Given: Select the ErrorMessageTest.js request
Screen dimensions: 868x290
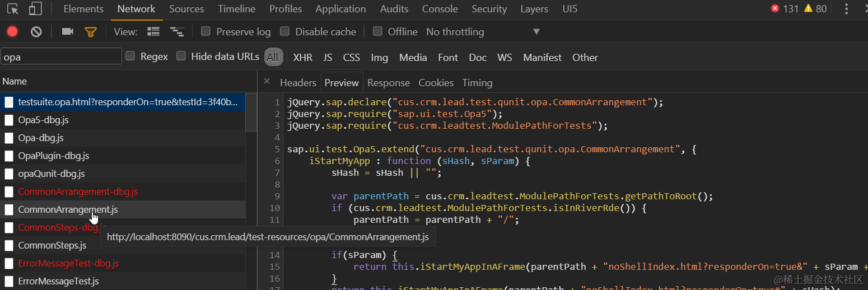Looking at the screenshot, I should coord(123,281).
